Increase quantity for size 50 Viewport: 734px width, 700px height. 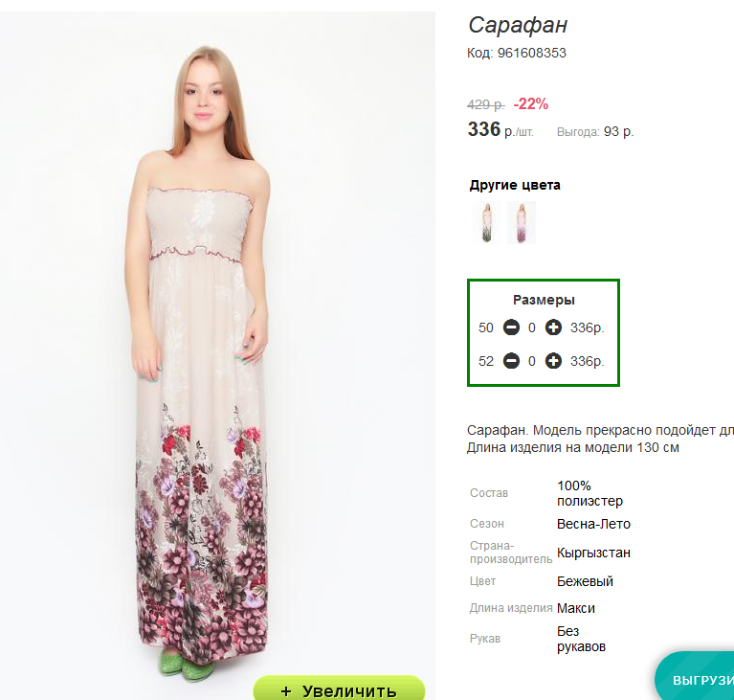553,327
